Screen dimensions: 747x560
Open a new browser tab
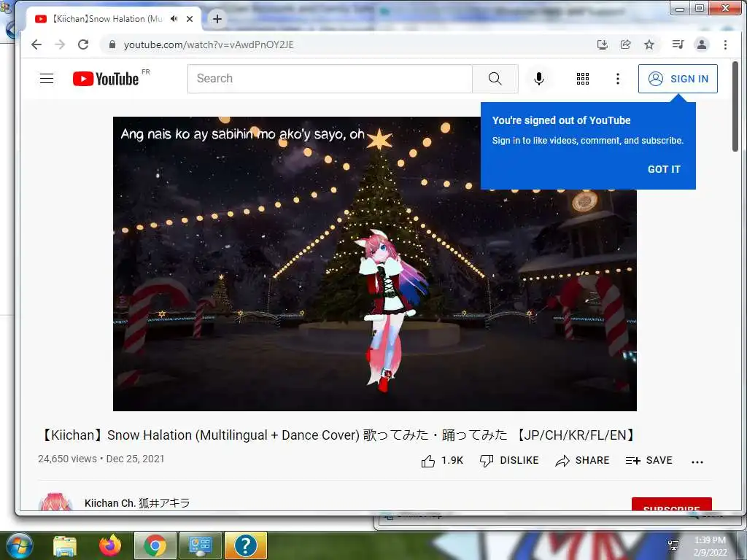[217, 19]
